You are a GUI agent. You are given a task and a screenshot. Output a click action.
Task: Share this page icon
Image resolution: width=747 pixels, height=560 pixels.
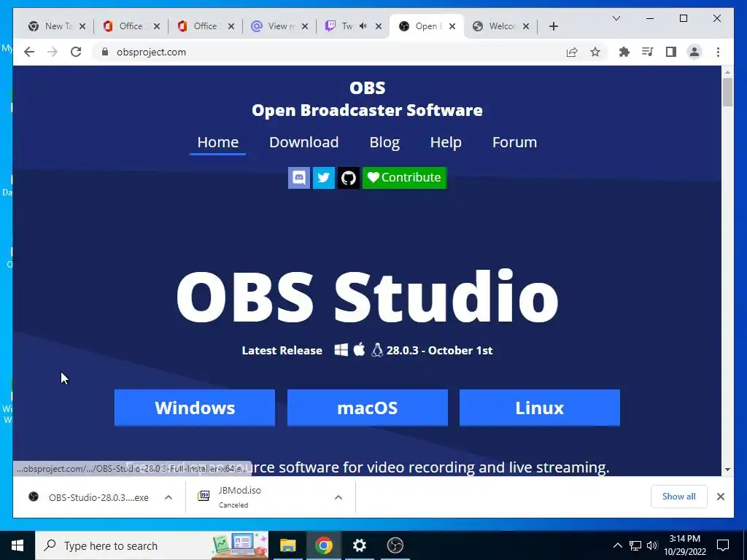click(572, 52)
